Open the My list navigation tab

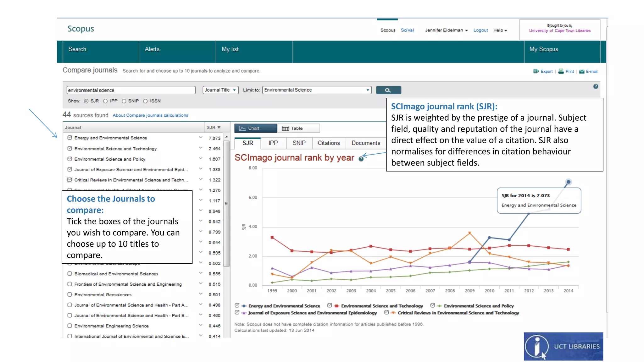point(254,52)
